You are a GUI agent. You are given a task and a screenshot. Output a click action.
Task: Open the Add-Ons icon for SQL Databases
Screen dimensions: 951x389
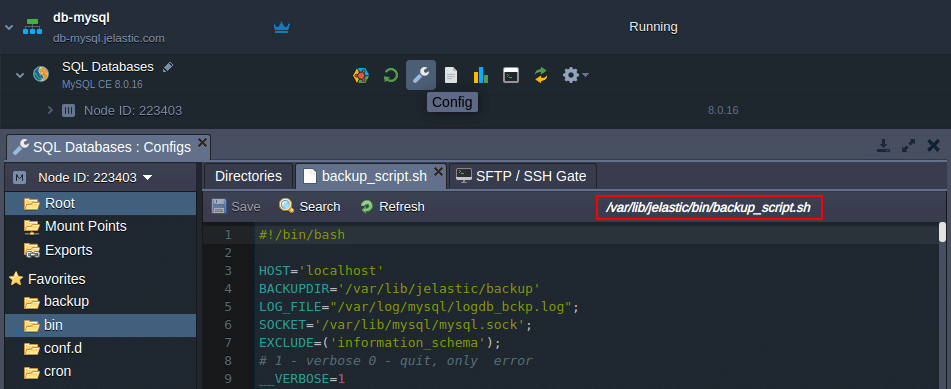361,75
